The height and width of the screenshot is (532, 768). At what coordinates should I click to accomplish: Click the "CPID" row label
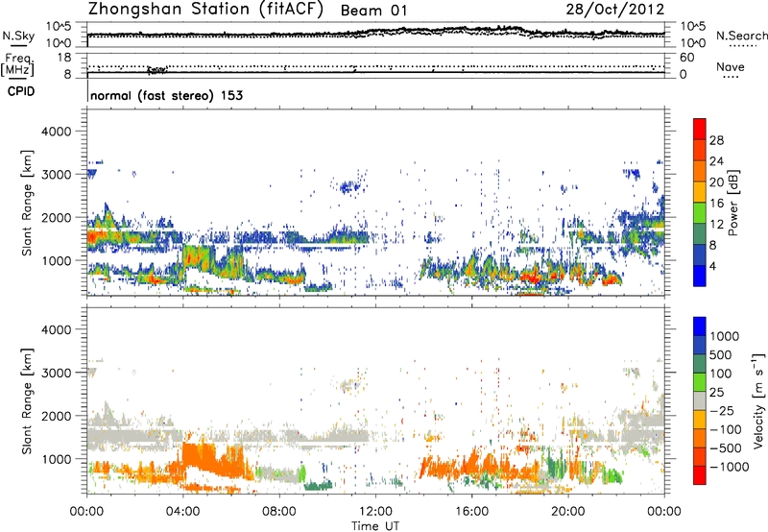click(21, 91)
